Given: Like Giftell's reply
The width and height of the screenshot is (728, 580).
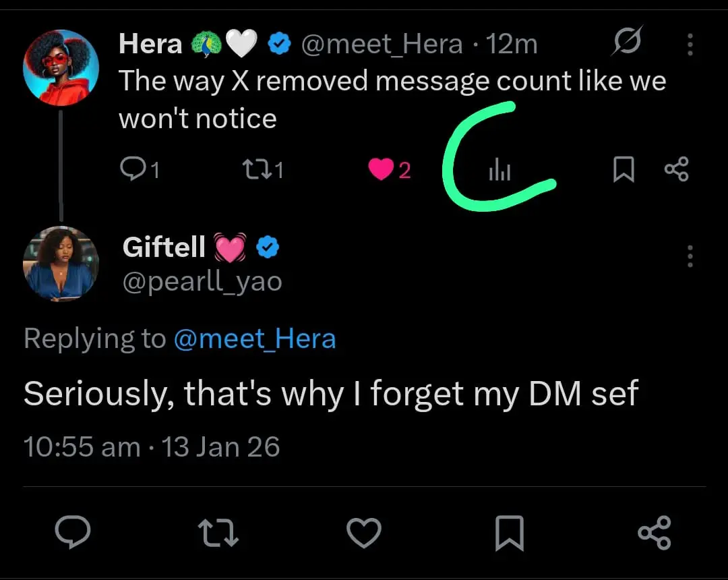Looking at the screenshot, I should tap(364, 533).
